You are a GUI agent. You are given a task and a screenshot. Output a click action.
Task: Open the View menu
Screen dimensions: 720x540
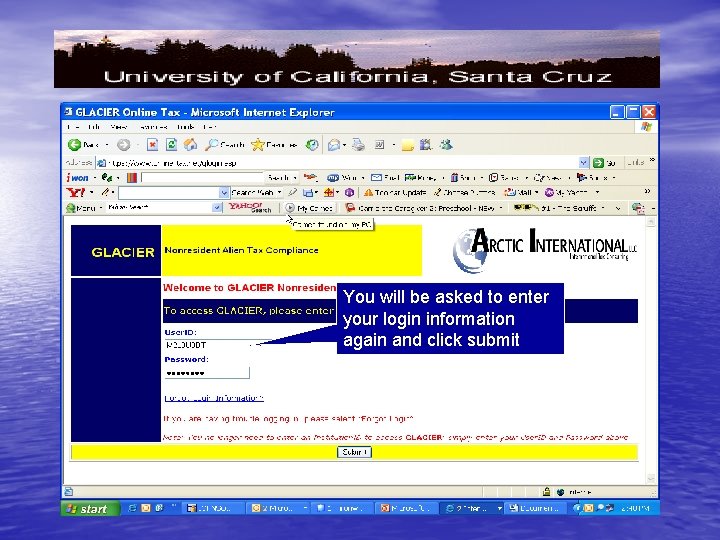point(118,127)
